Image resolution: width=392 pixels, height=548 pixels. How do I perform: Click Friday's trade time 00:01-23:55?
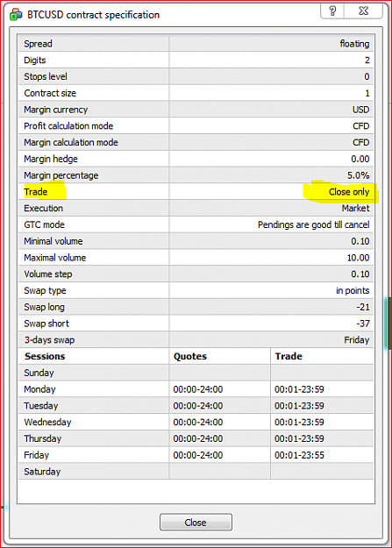tap(299, 455)
